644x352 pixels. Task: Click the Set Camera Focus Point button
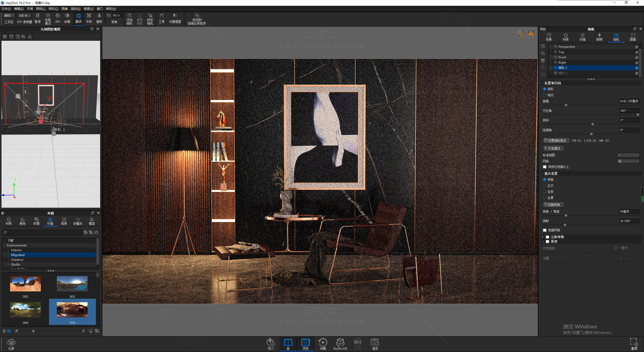pos(556,141)
